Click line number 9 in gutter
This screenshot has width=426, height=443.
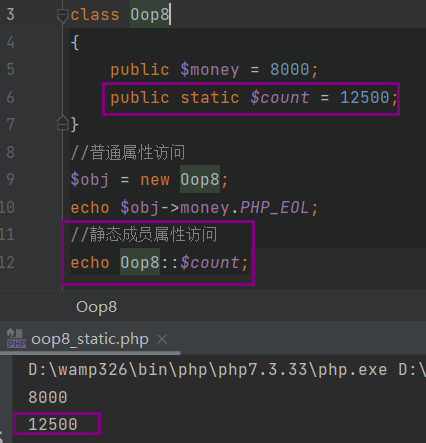10,179
